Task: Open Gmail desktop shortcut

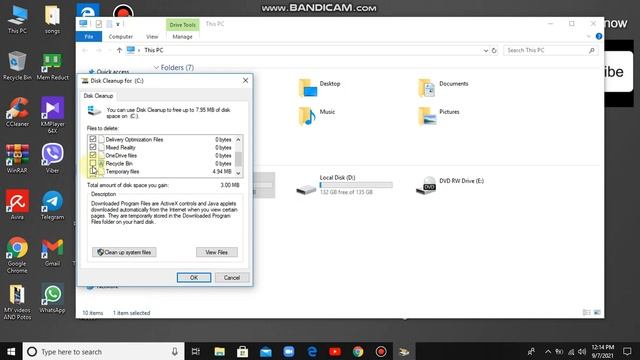Action: [52, 251]
